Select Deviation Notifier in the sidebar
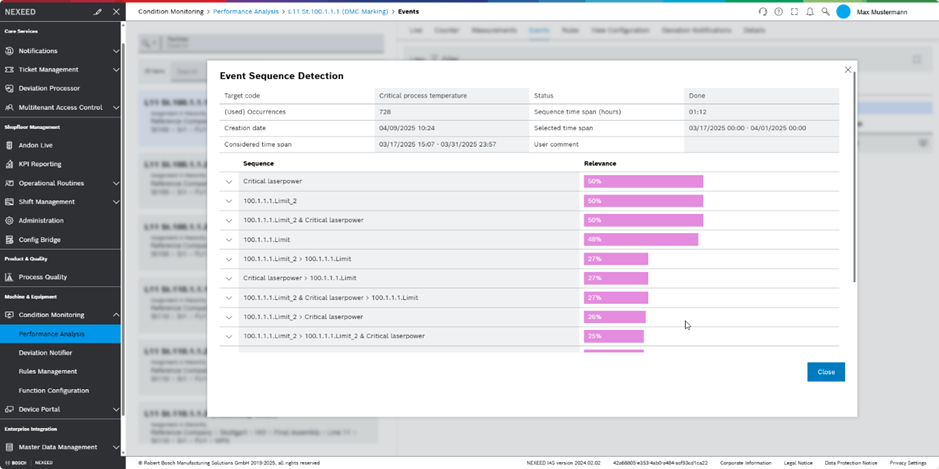This screenshot has height=469, width=939. coord(46,353)
